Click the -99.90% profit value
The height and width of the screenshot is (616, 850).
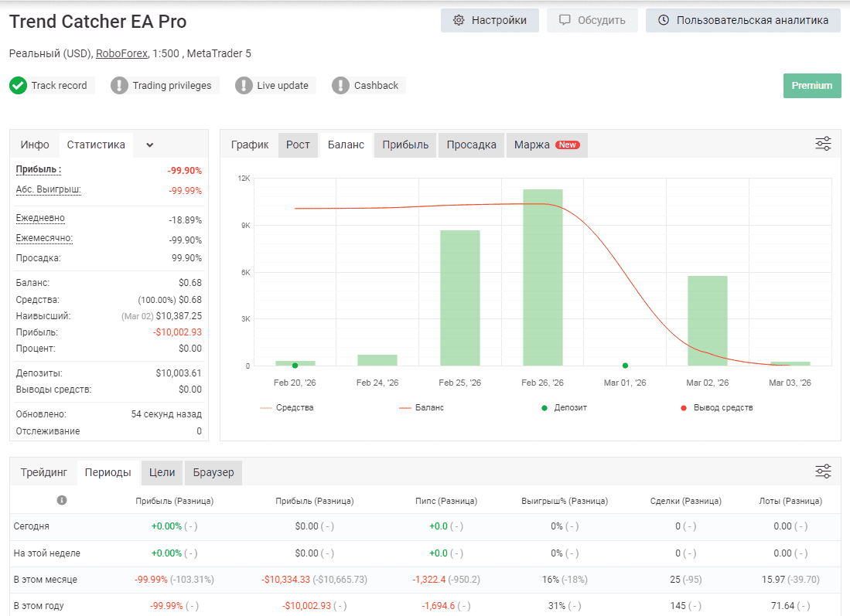tap(184, 171)
